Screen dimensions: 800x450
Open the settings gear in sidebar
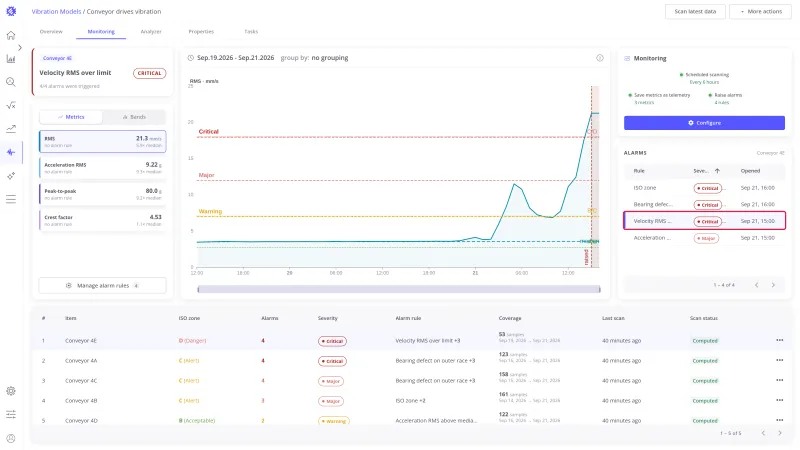pyautogui.click(x=11, y=391)
